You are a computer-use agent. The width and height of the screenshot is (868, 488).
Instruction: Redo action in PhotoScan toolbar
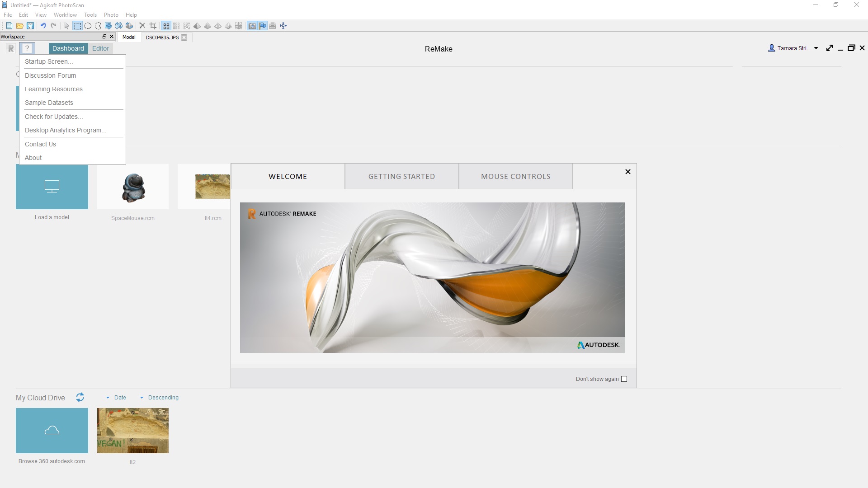(x=54, y=26)
